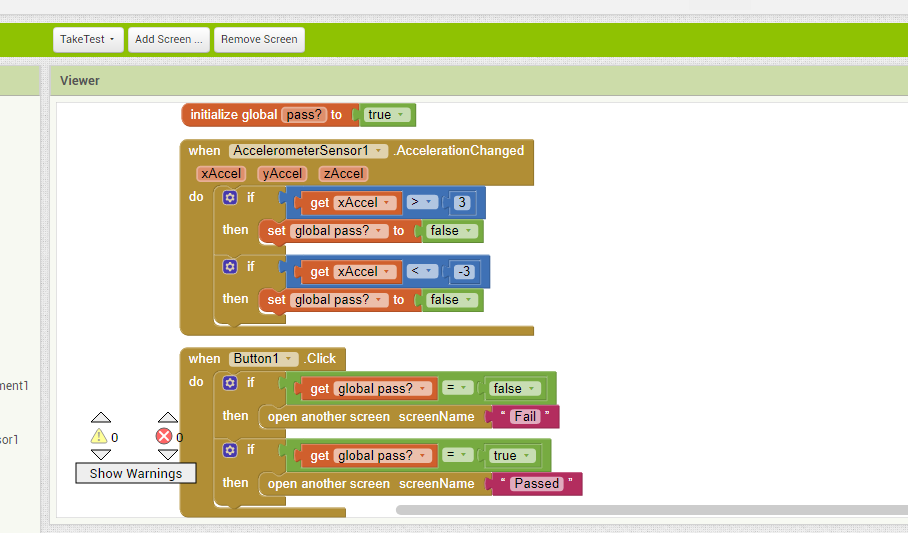
Task: Open Button1 component dropdown in Click block
Action: (x=264, y=359)
